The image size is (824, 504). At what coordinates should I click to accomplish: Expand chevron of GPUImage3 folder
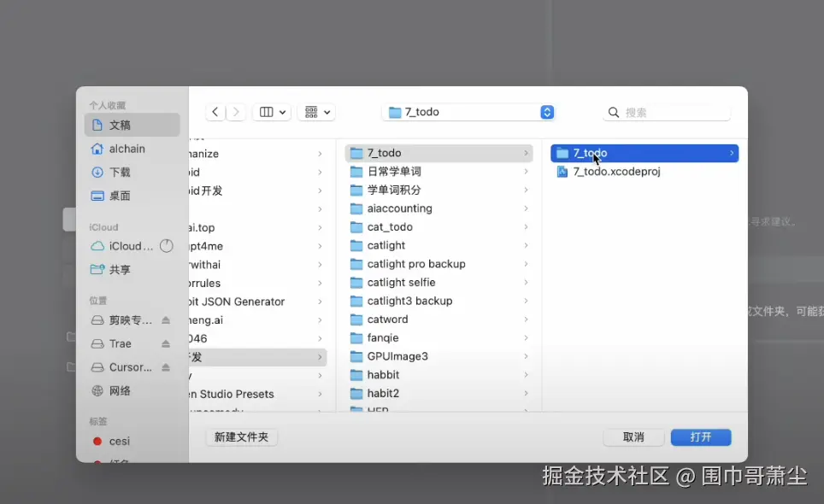point(526,356)
